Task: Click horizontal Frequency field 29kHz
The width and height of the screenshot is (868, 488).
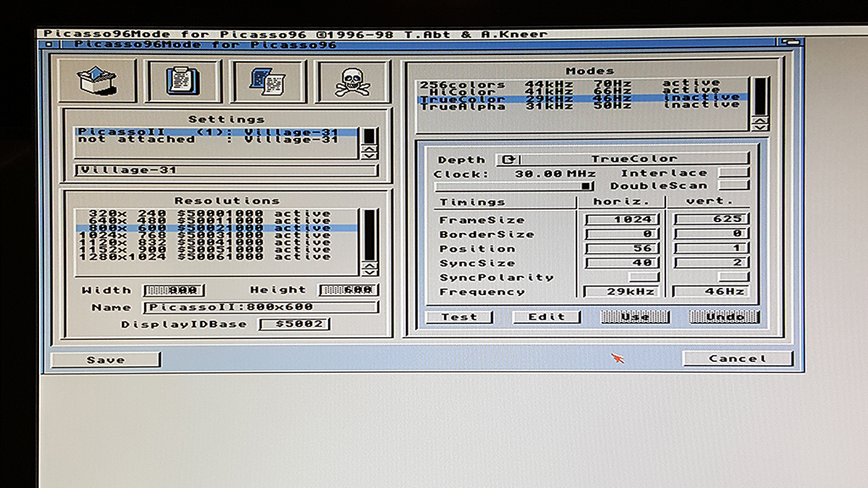Action: pyautogui.click(x=622, y=291)
